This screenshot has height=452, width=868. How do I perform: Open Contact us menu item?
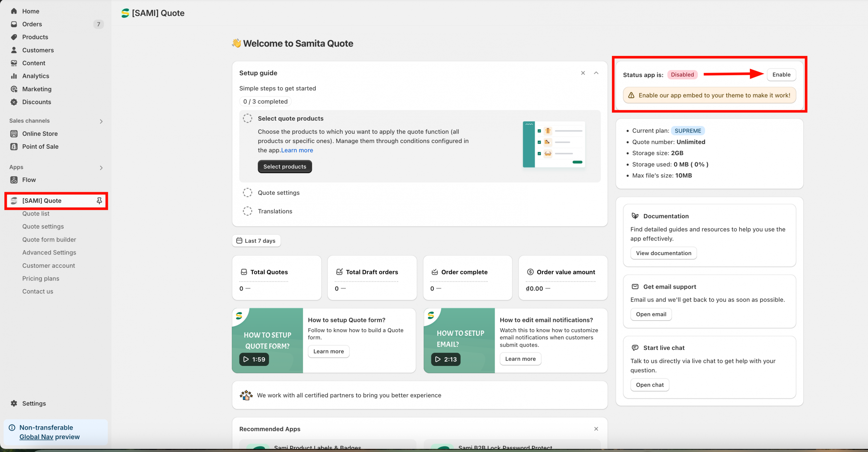coord(38,291)
